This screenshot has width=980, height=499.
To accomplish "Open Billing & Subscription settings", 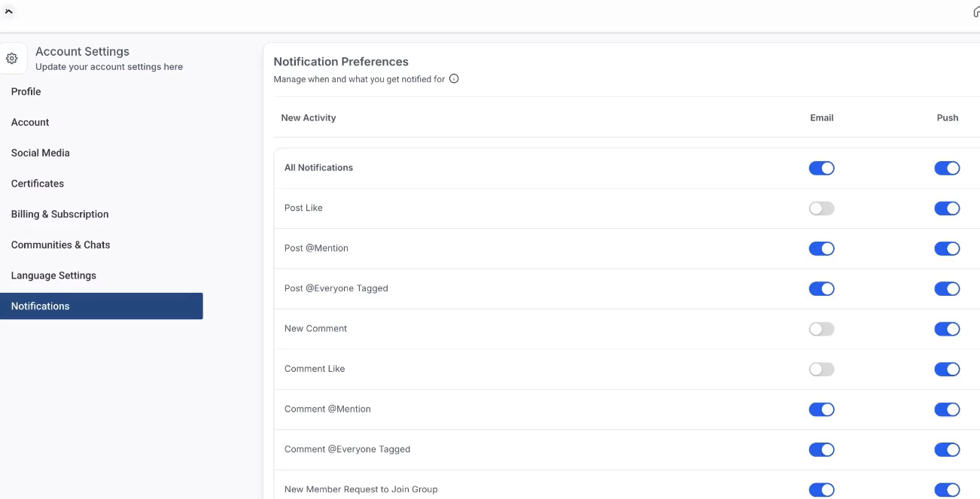I will 60,215.
